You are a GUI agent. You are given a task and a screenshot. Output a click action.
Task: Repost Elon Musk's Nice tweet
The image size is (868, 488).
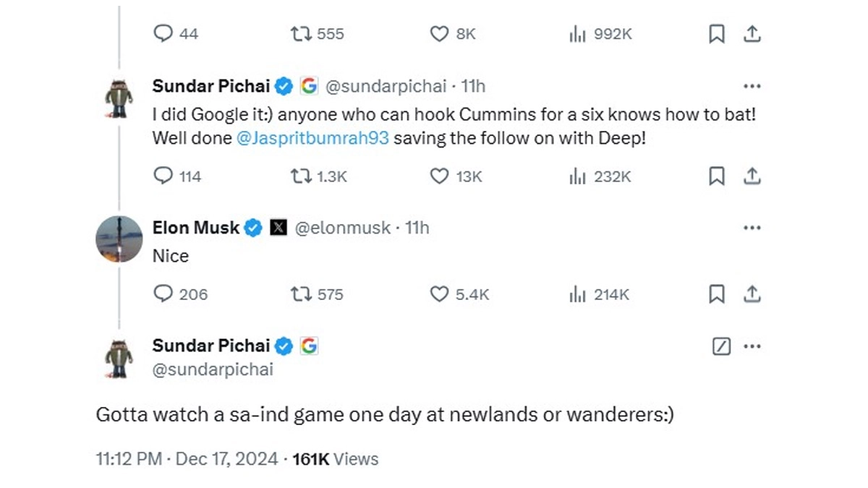coord(299,294)
